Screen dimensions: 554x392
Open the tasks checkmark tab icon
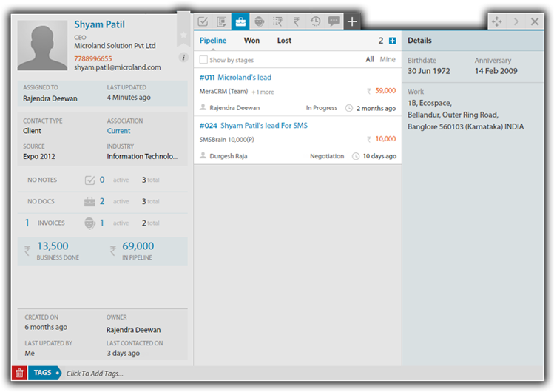point(203,21)
